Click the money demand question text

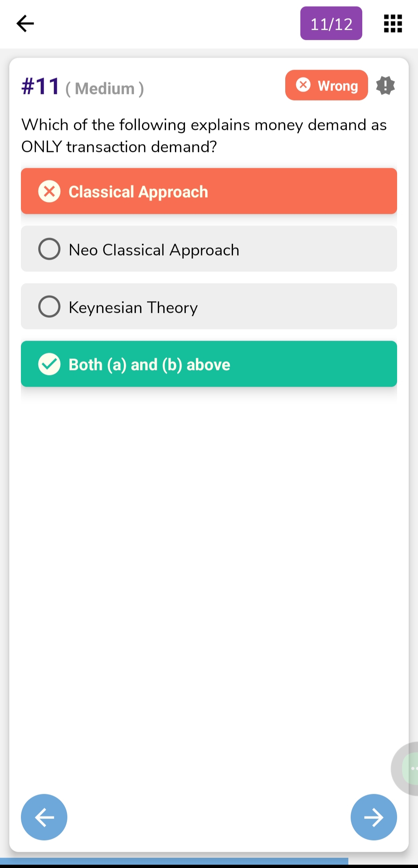[x=204, y=136]
